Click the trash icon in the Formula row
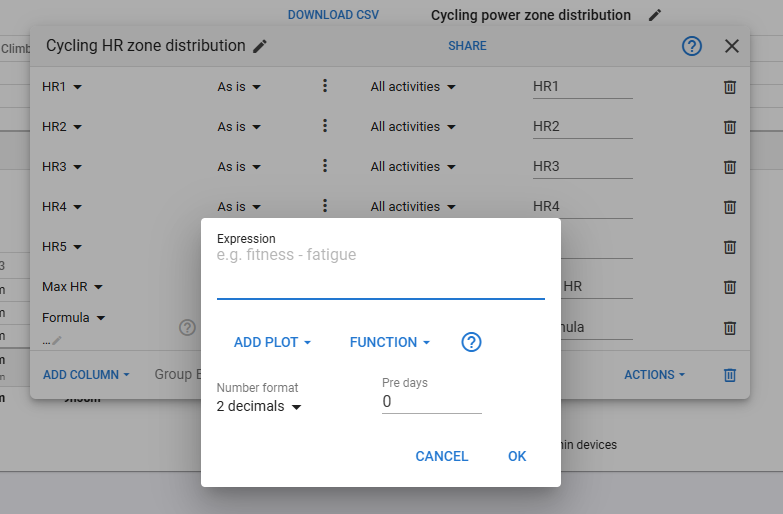783x514 pixels. (730, 327)
